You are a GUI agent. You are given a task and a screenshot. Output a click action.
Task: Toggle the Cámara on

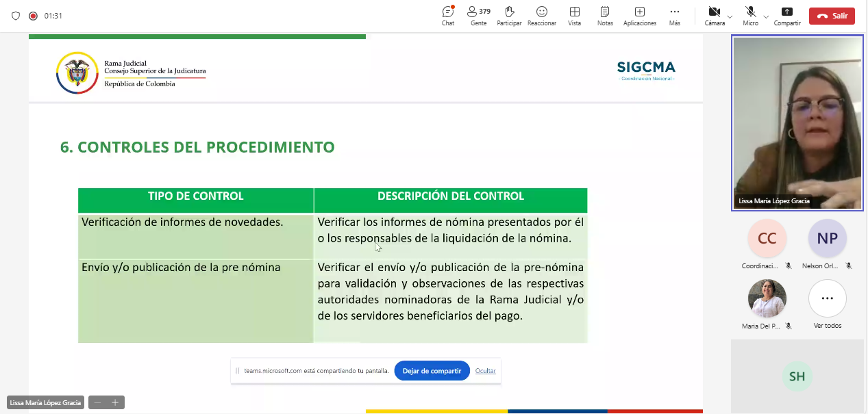pyautogui.click(x=715, y=16)
